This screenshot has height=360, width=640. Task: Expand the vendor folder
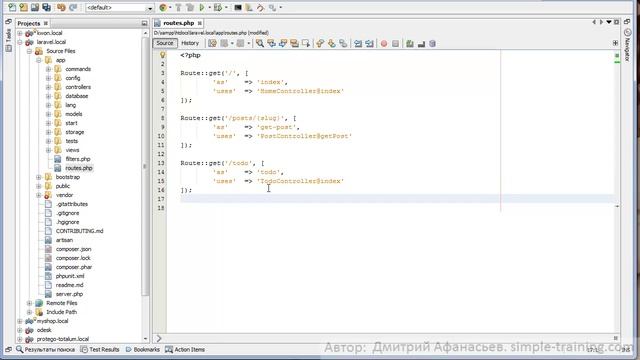pyautogui.click(x=39, y=195)
